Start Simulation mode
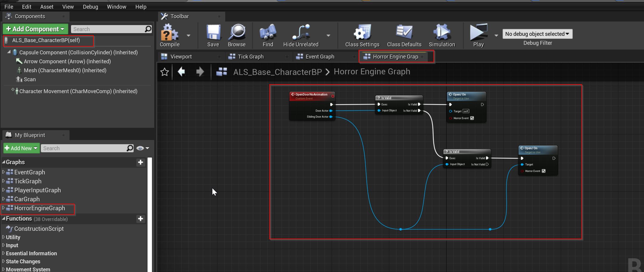 pos(442,36)
